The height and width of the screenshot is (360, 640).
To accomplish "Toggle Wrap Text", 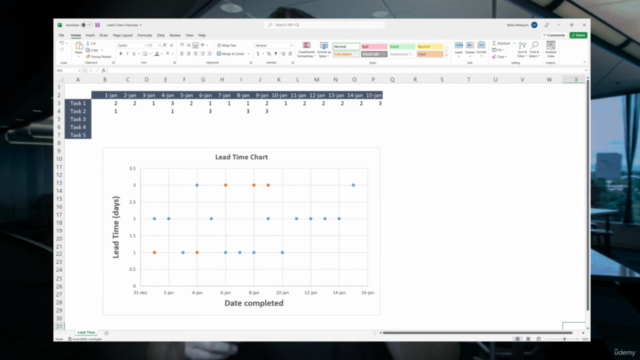I will point(227,45).
